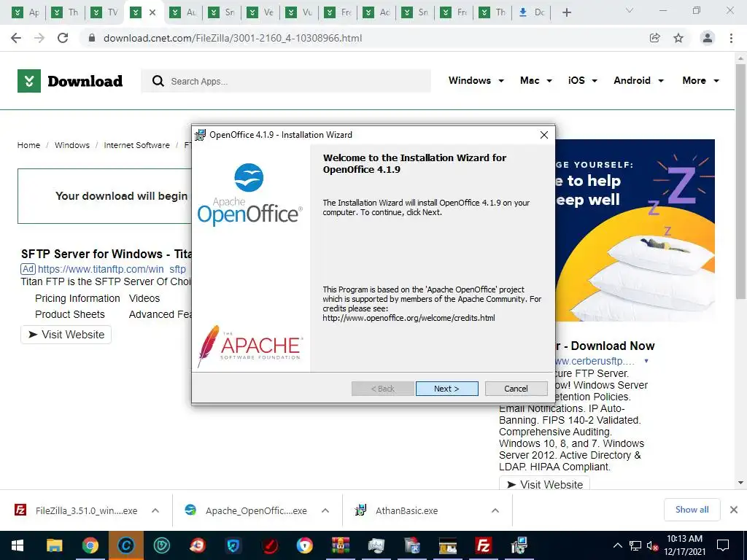This screenshot has width=747, height=560.
Task: Switch to the 'Vu' browser tab
Action: coord(299,12)
